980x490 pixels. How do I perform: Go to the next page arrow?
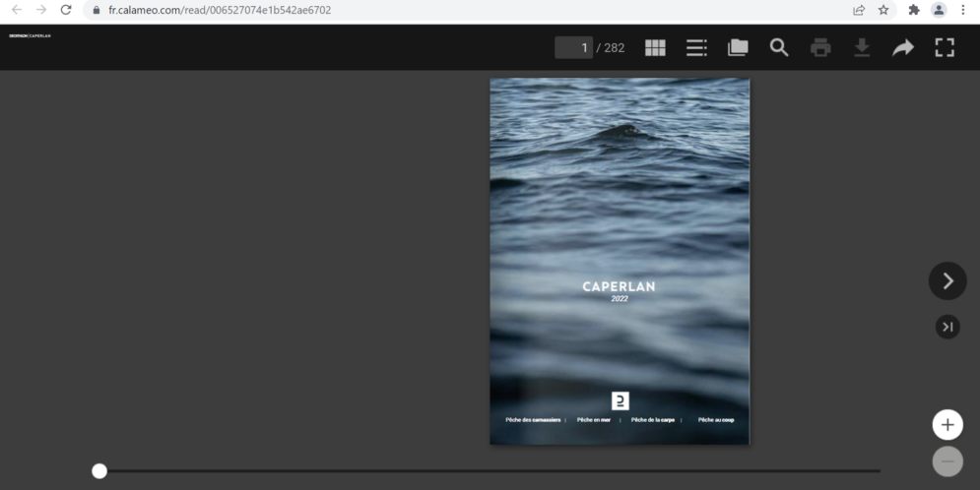pos(947,280)
